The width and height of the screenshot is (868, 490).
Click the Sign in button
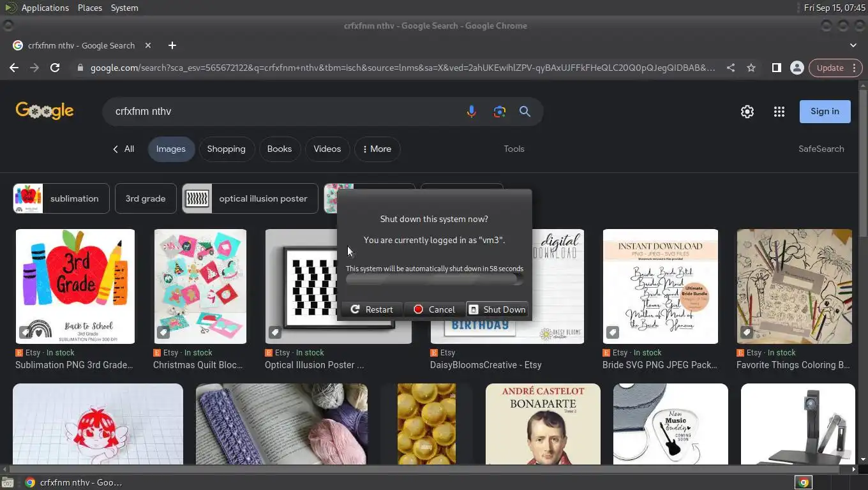pyautogui.click(x=825, y=111)
